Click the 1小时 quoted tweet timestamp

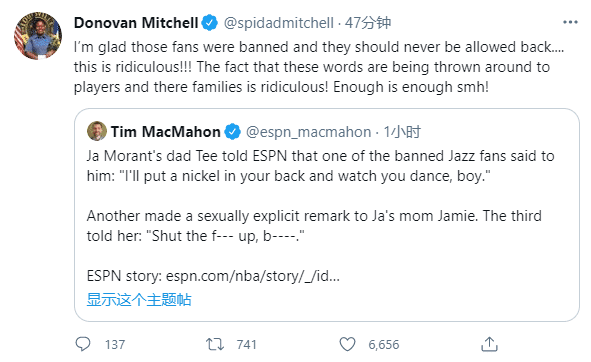(402, 132)
